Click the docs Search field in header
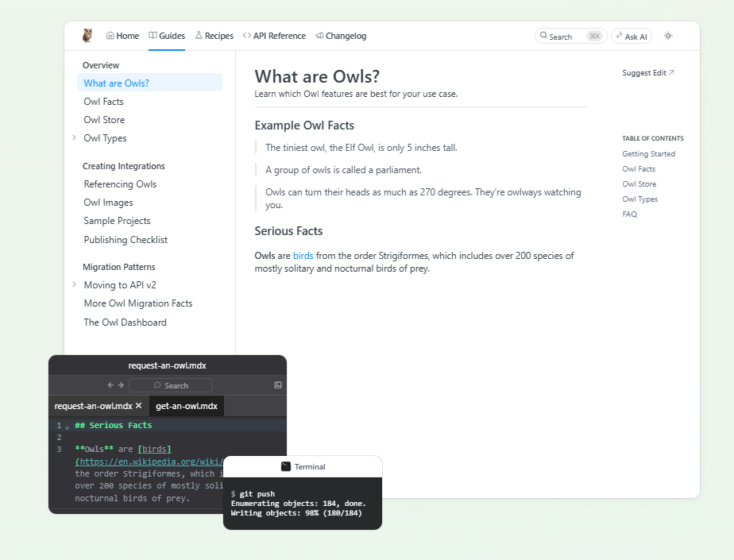The image size is (734, 560). 570,36
